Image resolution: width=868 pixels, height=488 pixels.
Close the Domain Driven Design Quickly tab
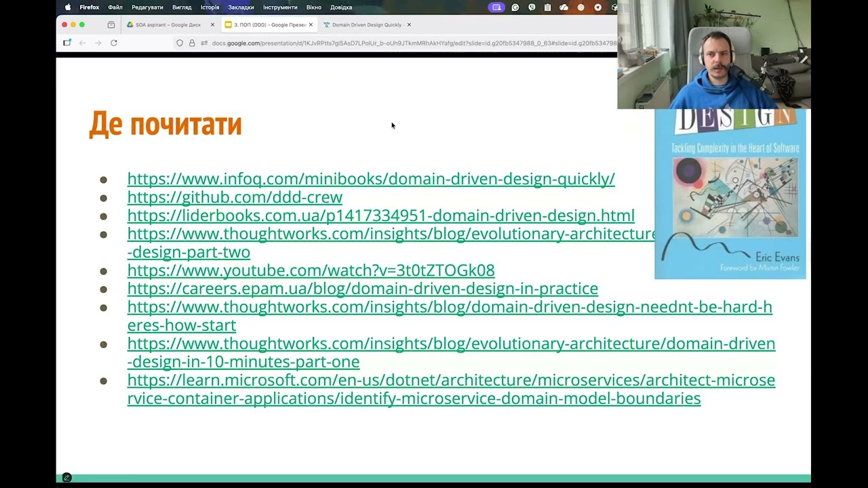pos(409,24)
